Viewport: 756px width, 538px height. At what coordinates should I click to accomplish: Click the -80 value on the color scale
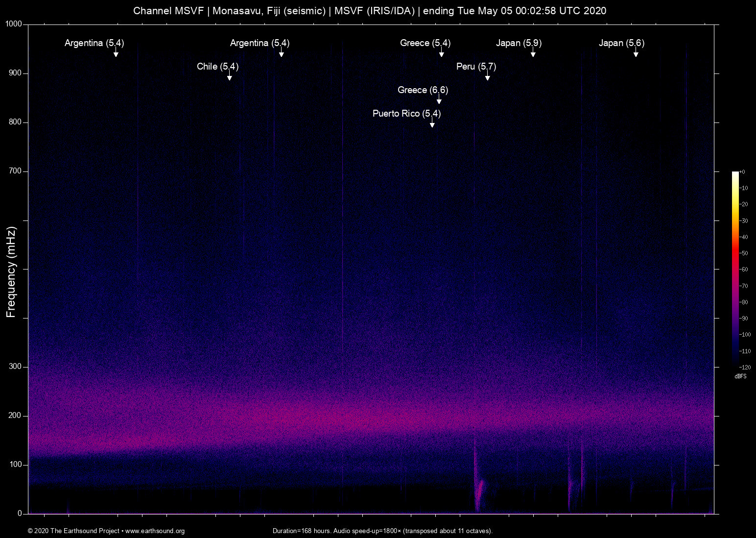(744, 302)
